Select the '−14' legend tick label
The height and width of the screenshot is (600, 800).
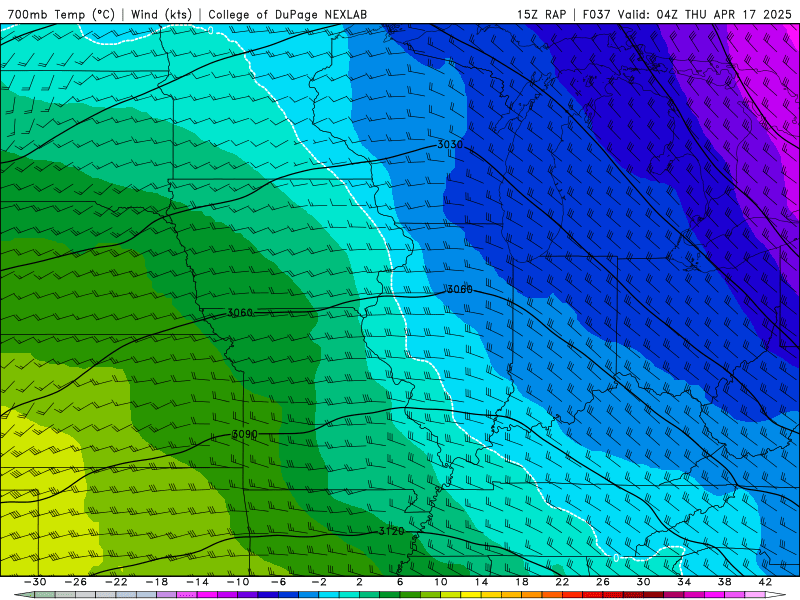point(197,582)
